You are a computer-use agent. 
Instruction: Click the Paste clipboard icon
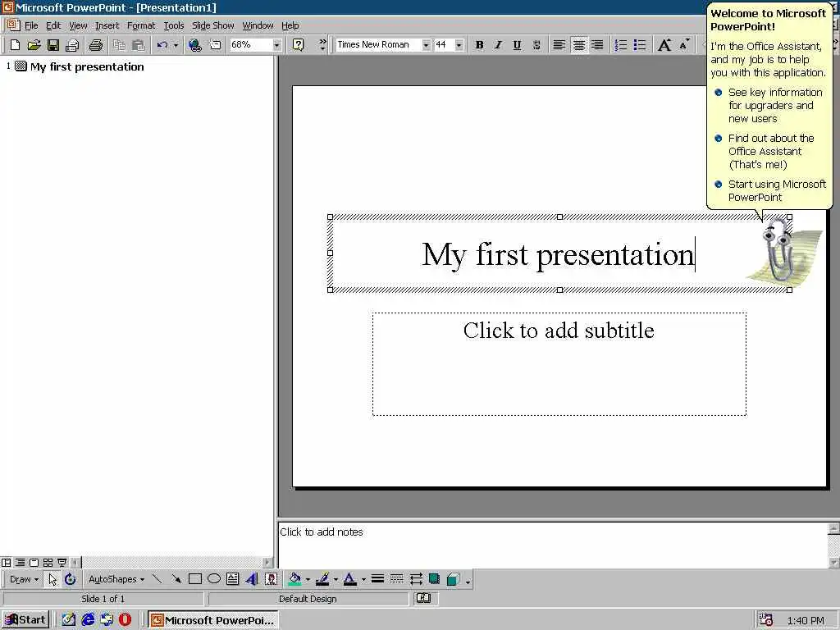click(138, 45)
